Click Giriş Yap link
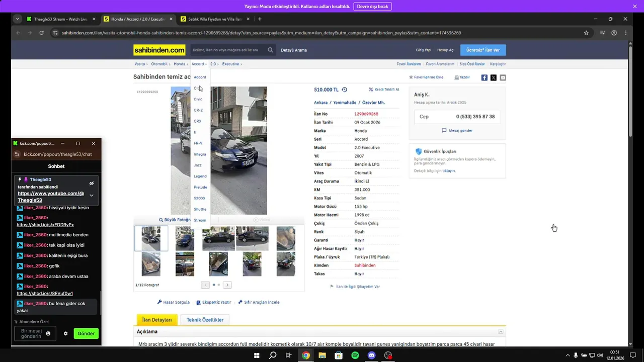 point(423,50)
